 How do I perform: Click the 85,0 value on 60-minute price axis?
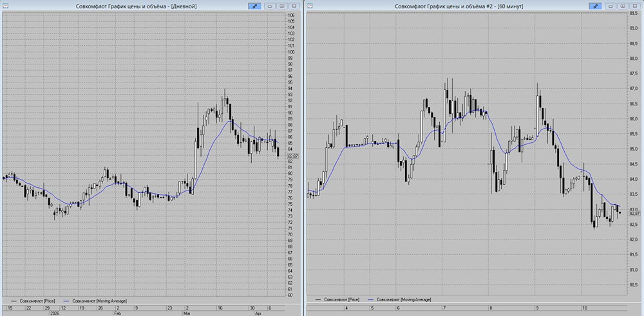click(634, 149)
